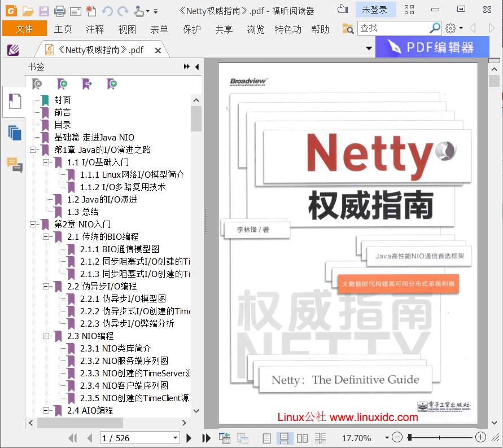Viewport: 503px width, 448px height.
Task: Collapse the 1.1 I/O基础入门 bookmark
Action: click(x=46, y=162)
